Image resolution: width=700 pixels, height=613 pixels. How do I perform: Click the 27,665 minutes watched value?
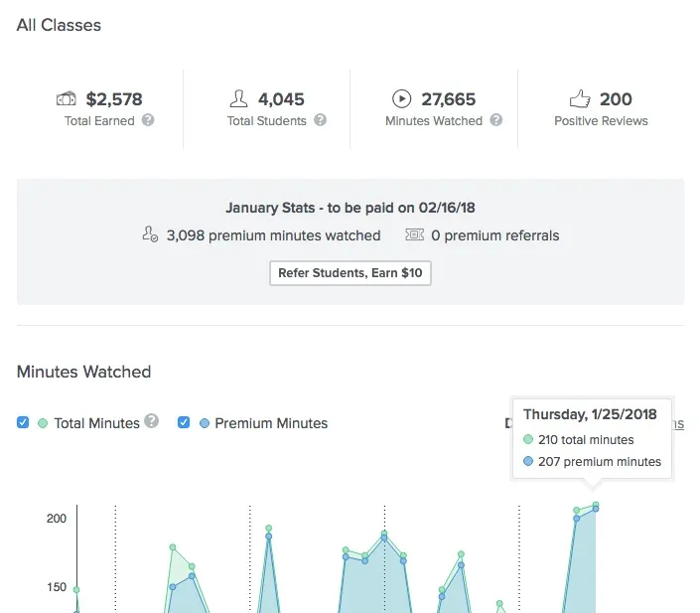pyautogui.click(x=449, y=99)
